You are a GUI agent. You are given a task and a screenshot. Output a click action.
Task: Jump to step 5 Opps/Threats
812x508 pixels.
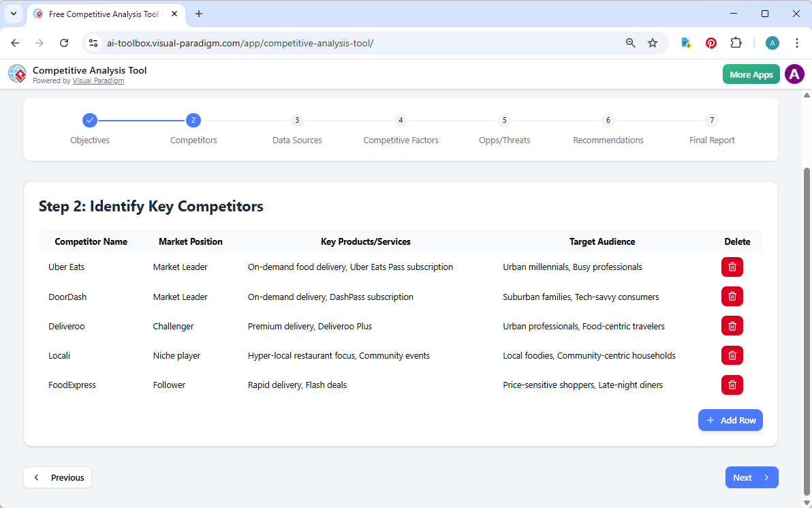tap(504, 120)
